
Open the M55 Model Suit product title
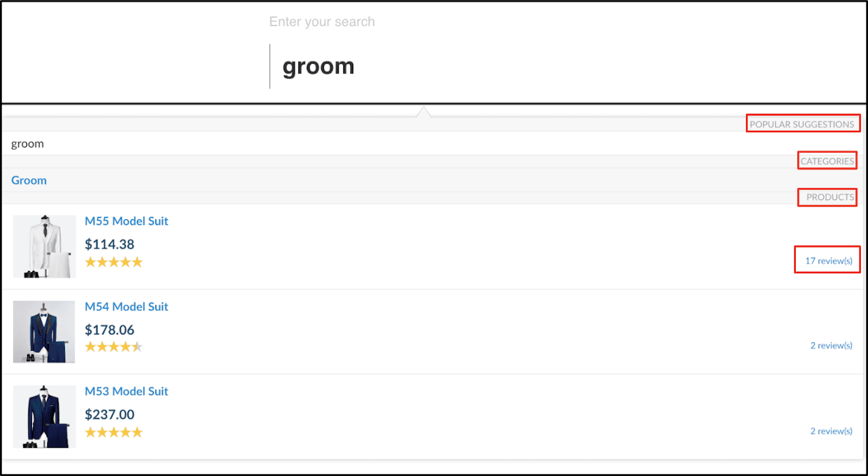[x=126, y=221]
